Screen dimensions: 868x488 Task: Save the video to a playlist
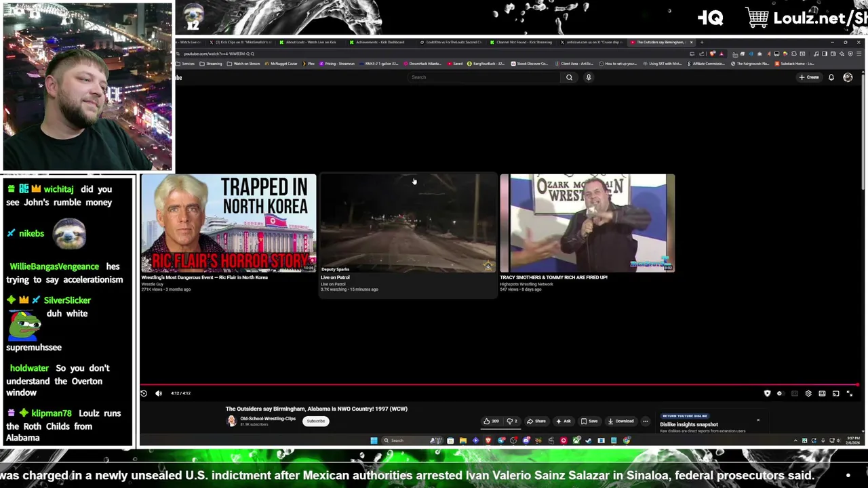click(x=589, y=421)
